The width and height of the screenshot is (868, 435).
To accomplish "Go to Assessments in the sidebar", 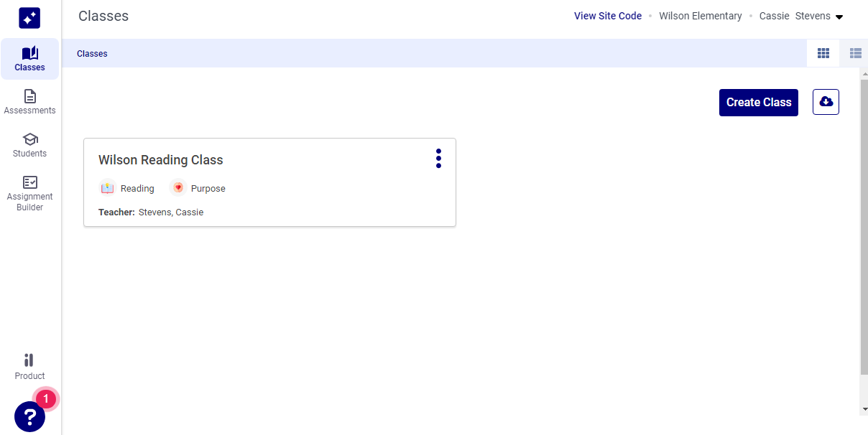I will (x=29, y=102).
